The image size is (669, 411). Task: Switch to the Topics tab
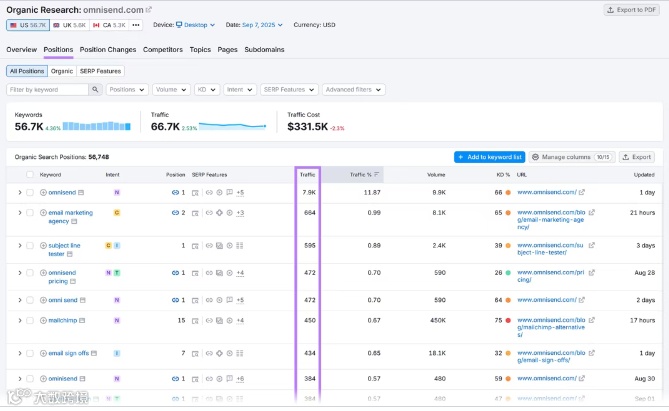point(200,50)
